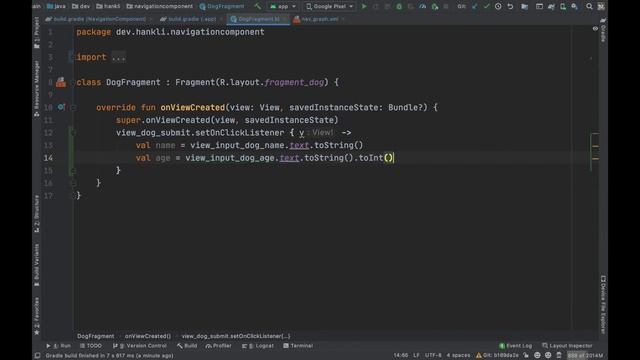Place cursor on fragment_dog in line 8
The width and height of the screenshot is (640, 360).
294,82
